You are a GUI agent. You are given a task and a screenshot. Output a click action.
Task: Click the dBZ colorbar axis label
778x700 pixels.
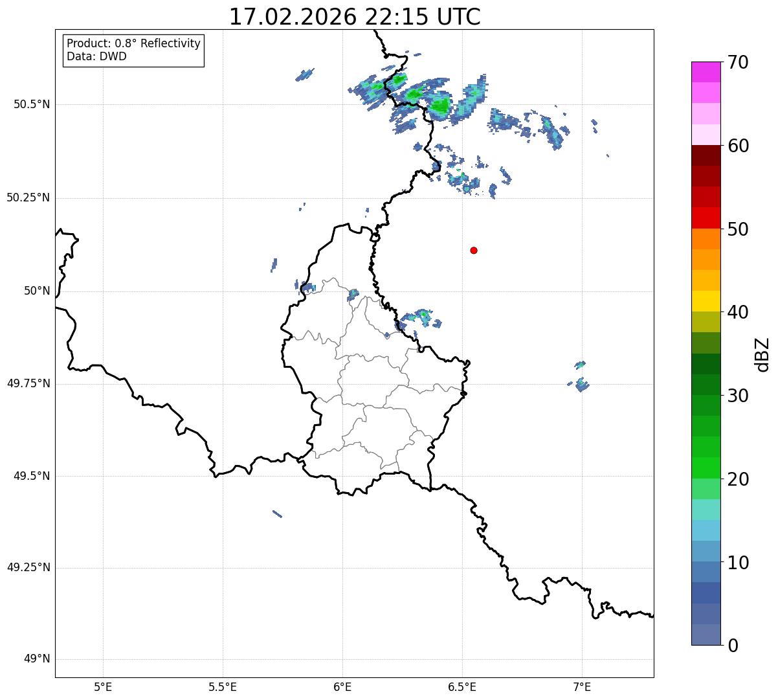[762, 354]
